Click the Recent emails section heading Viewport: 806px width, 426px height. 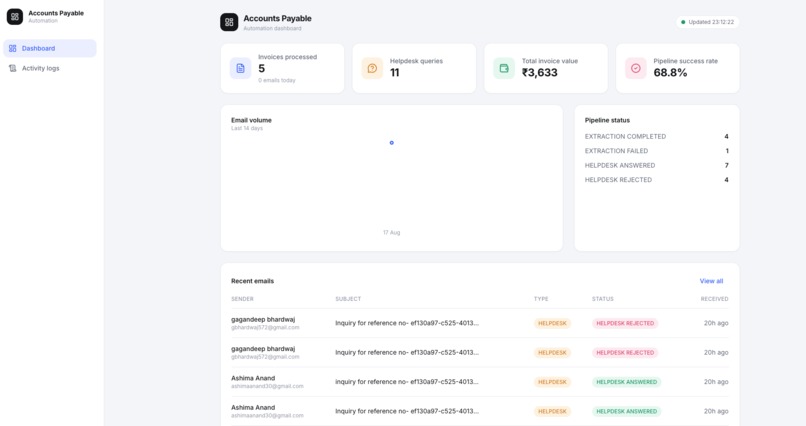[x=252, y=281]
